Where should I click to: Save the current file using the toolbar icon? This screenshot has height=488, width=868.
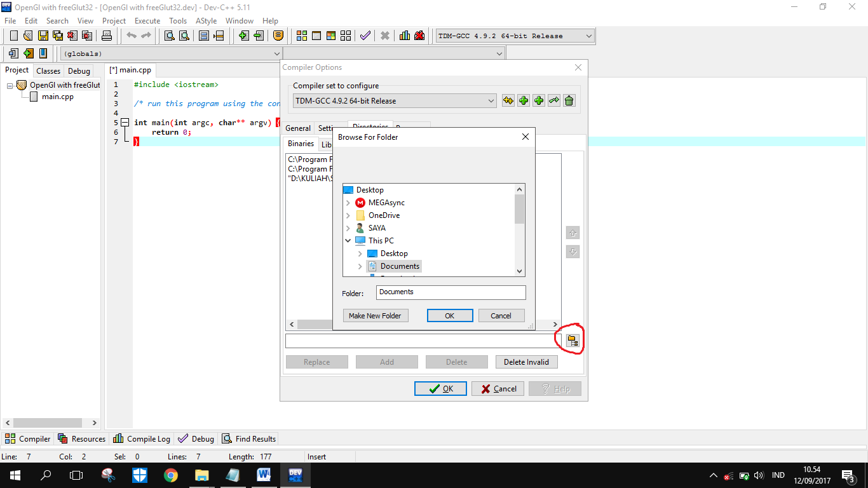pos(43,36)
